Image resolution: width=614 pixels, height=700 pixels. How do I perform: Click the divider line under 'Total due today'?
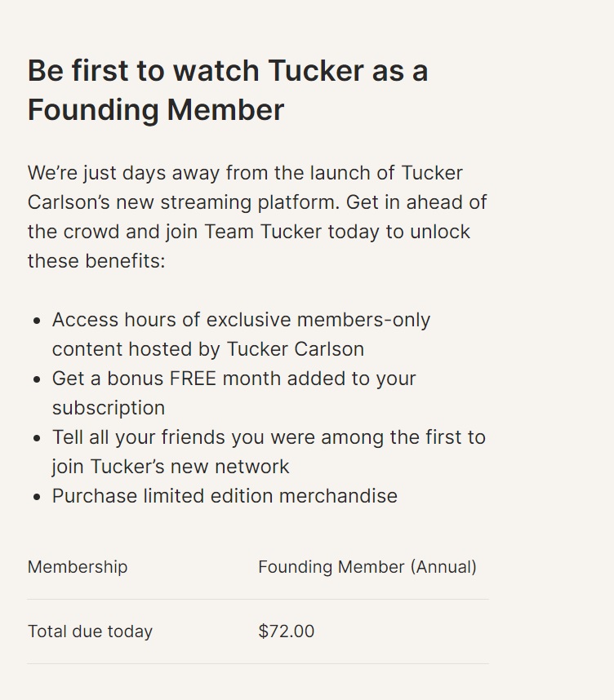click(x=258, y=663)
